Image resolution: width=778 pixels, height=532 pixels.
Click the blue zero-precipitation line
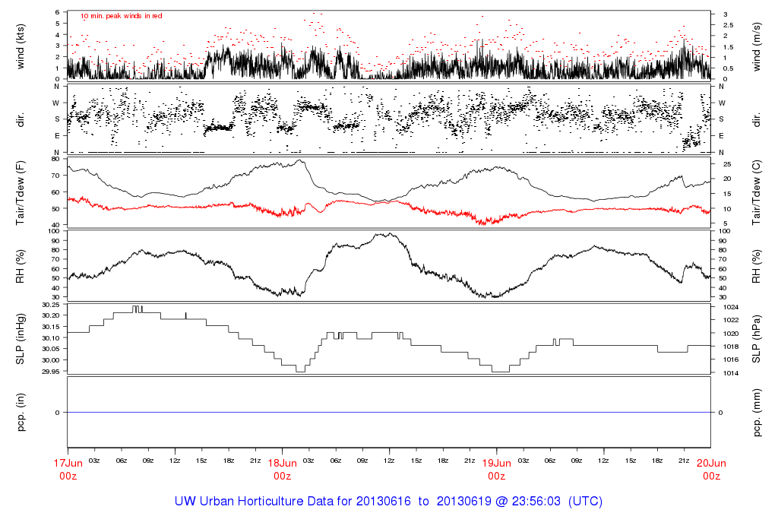click(x=389, y=413)
